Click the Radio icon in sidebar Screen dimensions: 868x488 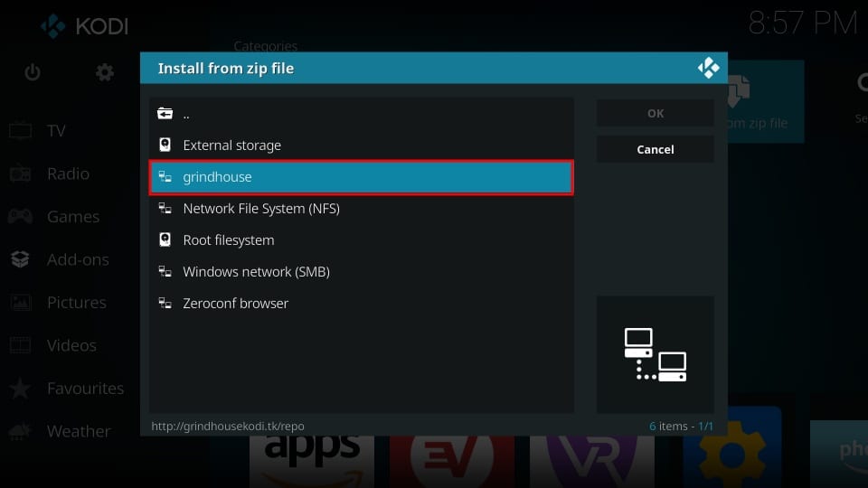click(21, 174)
